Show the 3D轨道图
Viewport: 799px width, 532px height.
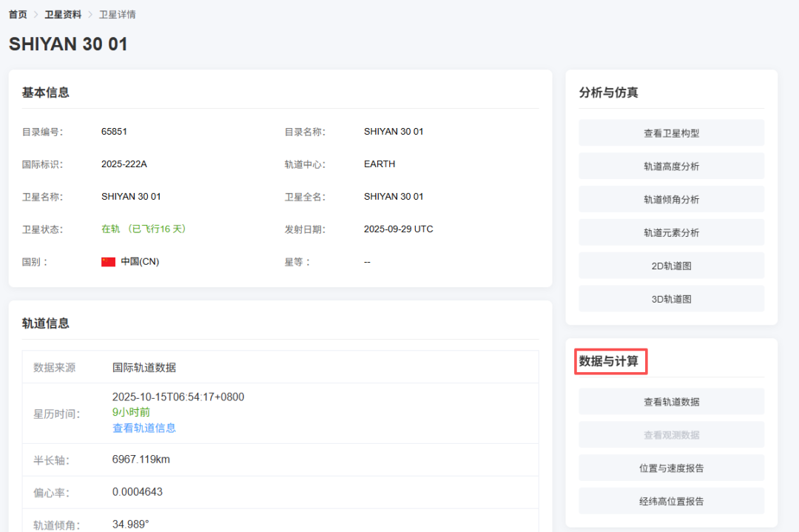(671, 299)
